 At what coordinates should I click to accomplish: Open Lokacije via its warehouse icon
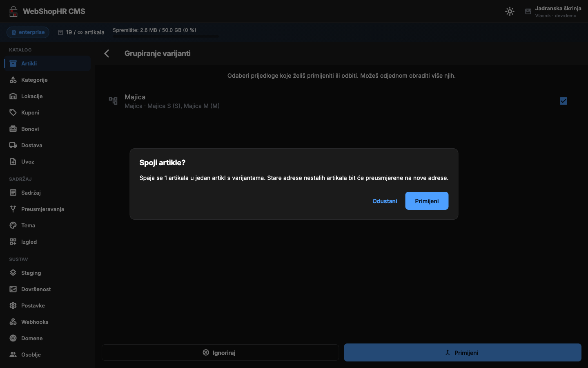pos(13,96)
